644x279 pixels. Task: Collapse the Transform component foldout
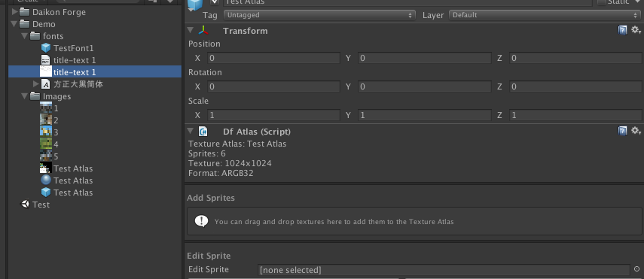coord(190,30)
